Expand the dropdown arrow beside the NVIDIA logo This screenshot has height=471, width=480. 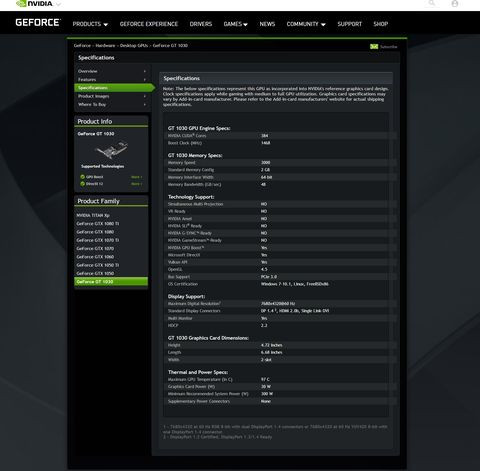pos(58,4)
